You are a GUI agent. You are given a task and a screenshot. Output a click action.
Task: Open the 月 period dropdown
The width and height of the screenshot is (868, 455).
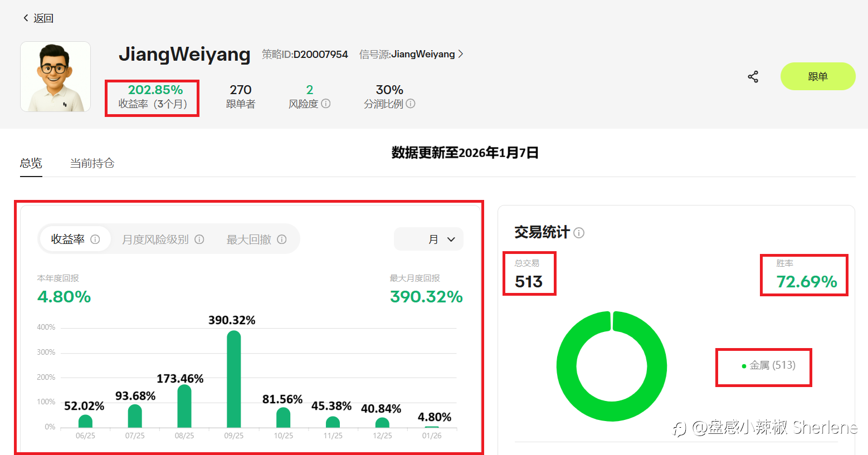click(428, 239)
